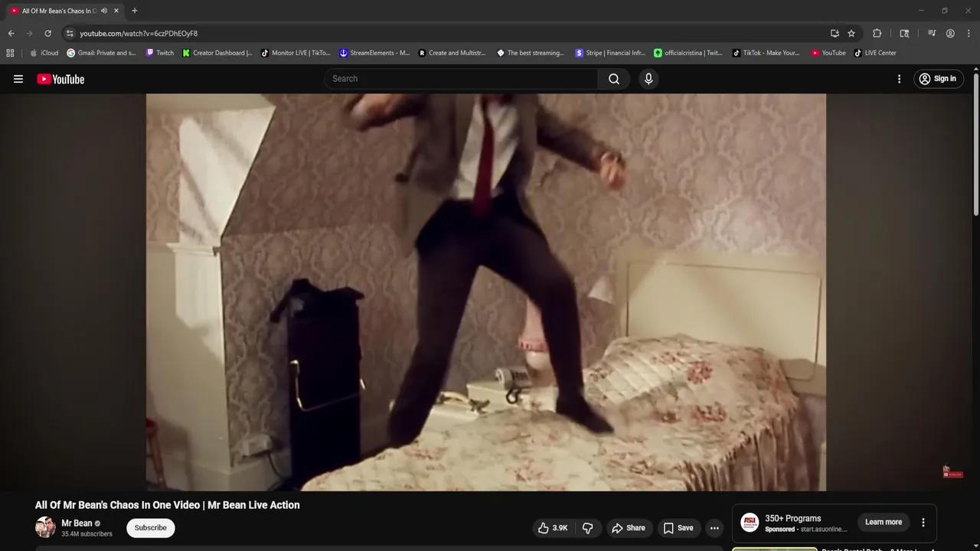Open browser extensions puzzle icon
The height and width of the screenshot is (551, 980).
click(x=877, y=34)
